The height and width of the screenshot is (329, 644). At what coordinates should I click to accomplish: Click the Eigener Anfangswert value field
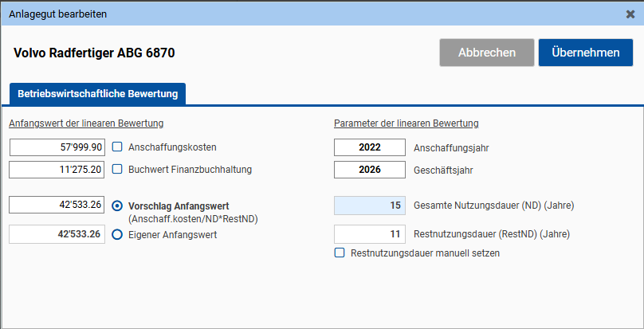57,234
